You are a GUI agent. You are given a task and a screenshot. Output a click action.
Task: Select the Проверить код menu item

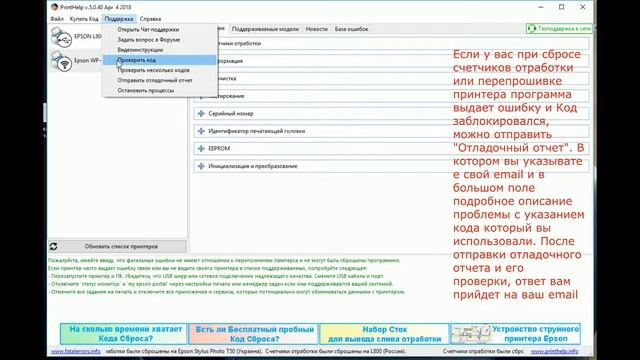[160, 60]
